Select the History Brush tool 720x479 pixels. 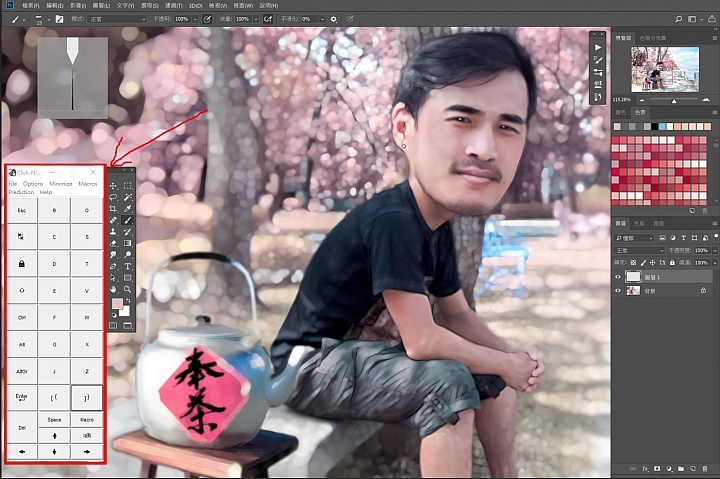pyautogui.click(x=128, y=231)
